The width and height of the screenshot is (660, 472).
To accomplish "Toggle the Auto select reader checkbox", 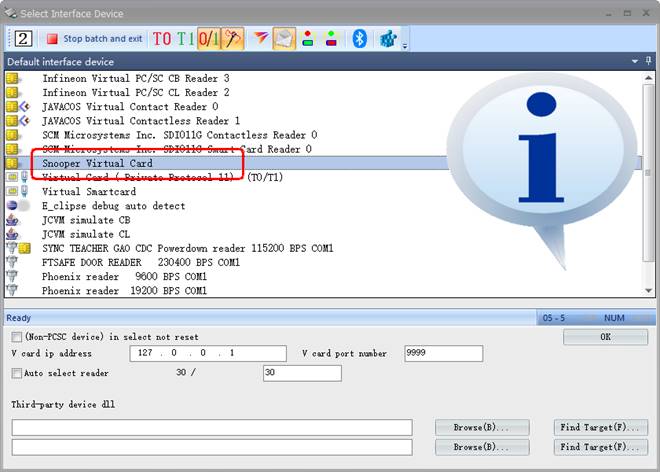I will [17, 373].
